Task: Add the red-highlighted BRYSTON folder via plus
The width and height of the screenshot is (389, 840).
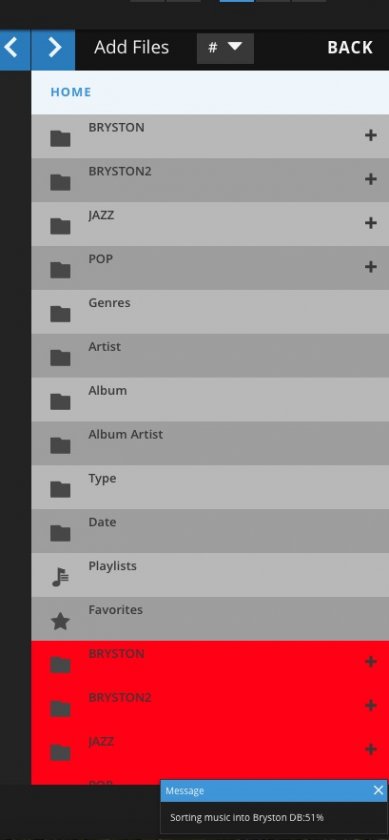Action: click(x=370, y=662)
